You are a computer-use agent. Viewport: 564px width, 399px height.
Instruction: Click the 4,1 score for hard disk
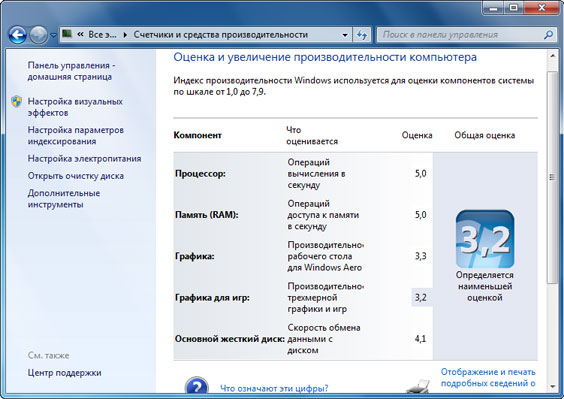(x=420, y=339)
